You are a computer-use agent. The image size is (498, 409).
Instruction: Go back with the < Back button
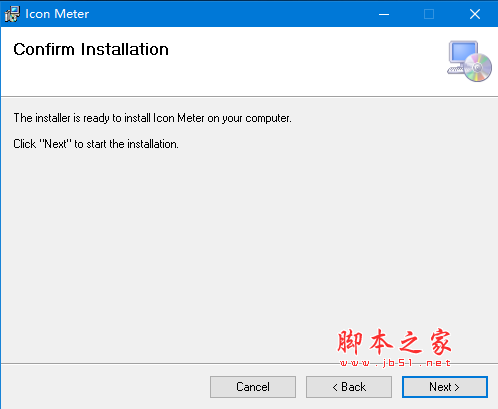coord(349,387)
